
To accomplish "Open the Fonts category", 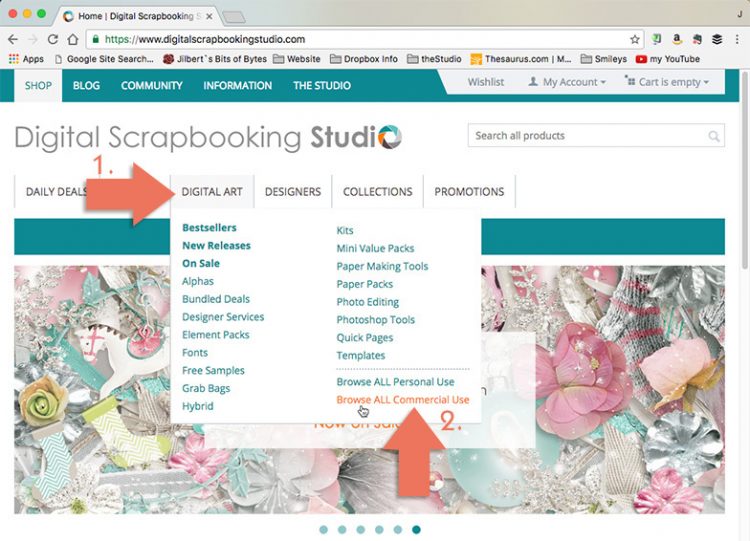I will [x=195, y=353].
